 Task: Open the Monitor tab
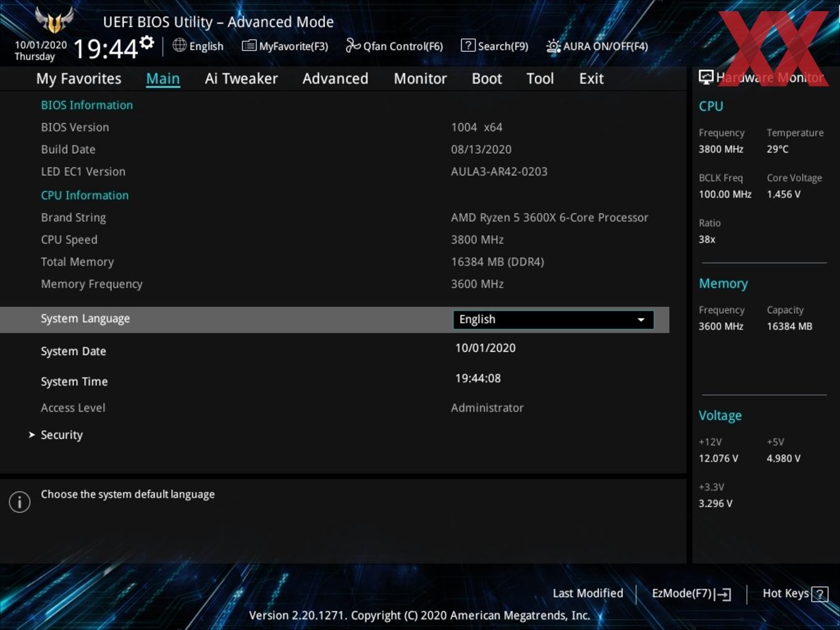click(420, 78)
